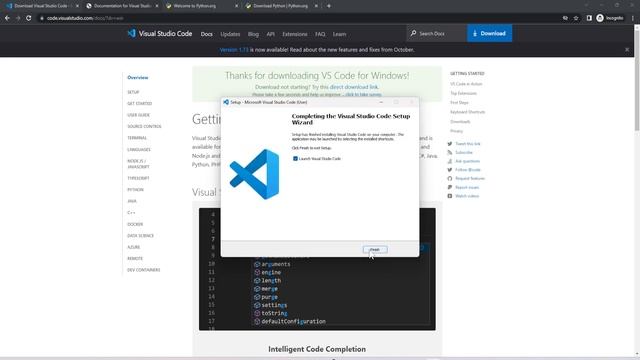Switch to Welcome to Python.org tab
This screenshot has width=640, height=360.
coord(202,6)
